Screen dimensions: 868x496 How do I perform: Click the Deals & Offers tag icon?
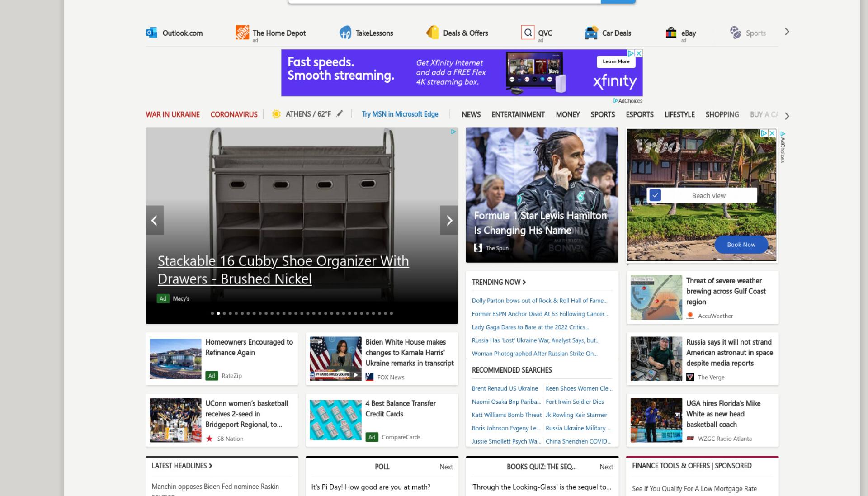433,33
